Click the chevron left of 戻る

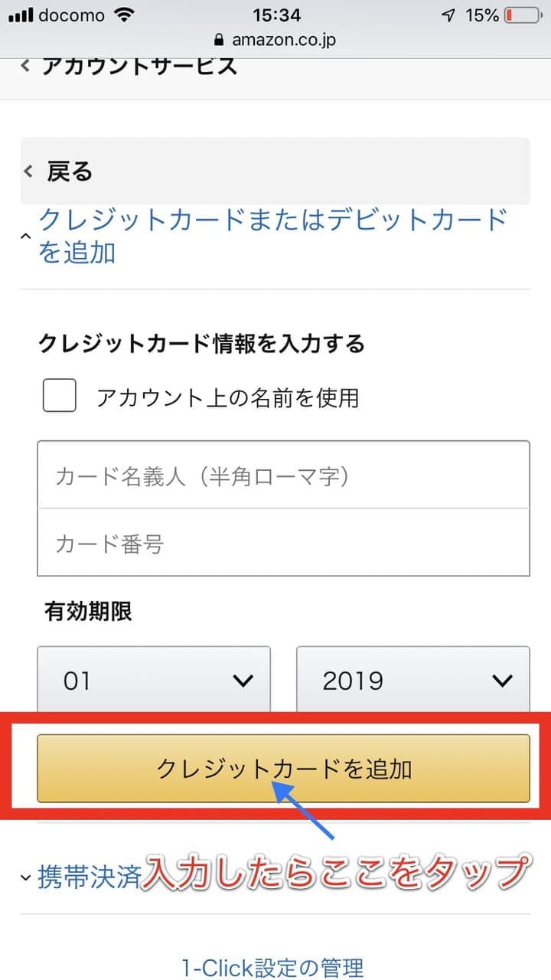point(29,171)
